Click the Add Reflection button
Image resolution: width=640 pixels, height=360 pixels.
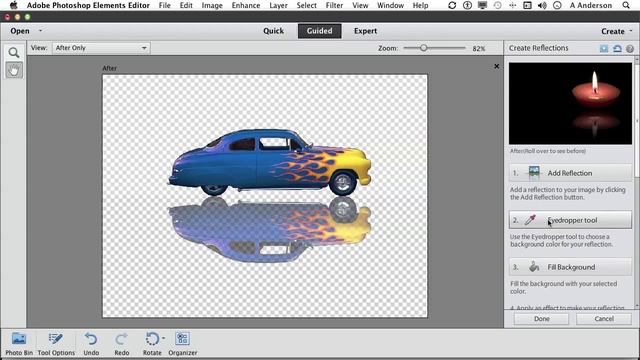click(570, 173)
